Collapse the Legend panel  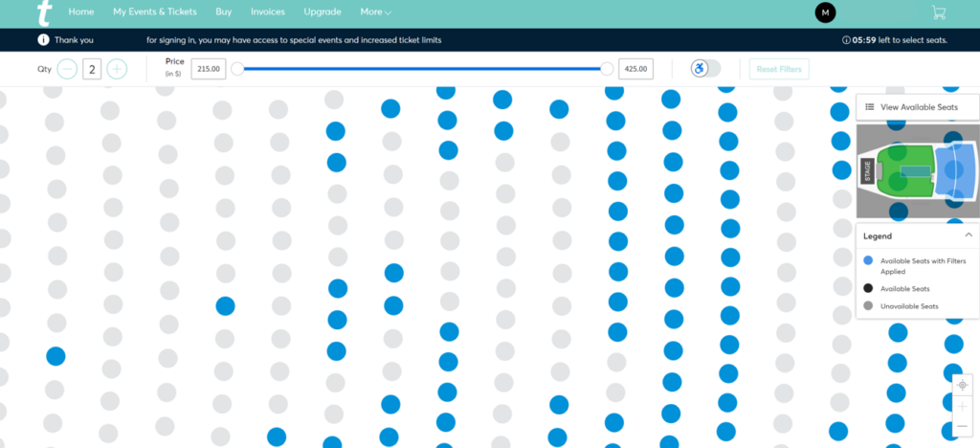click(x=968, y=235)
